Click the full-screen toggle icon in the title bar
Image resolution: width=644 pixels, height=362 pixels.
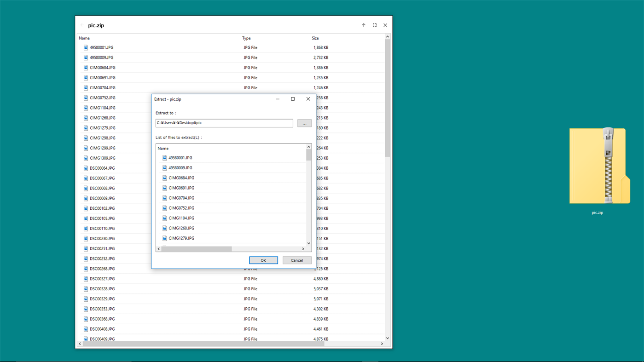374,25
